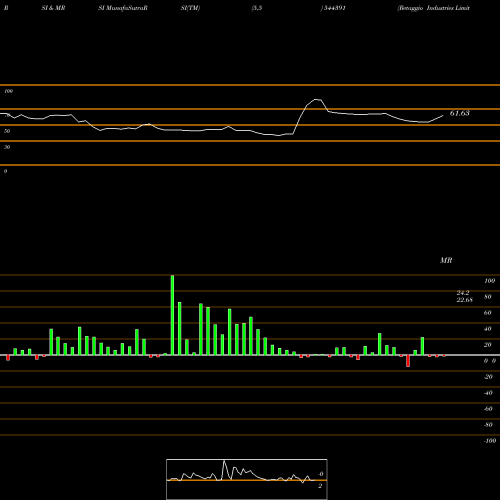
Task: Click the tallest green bar in MR histogram
Action: 172,315
